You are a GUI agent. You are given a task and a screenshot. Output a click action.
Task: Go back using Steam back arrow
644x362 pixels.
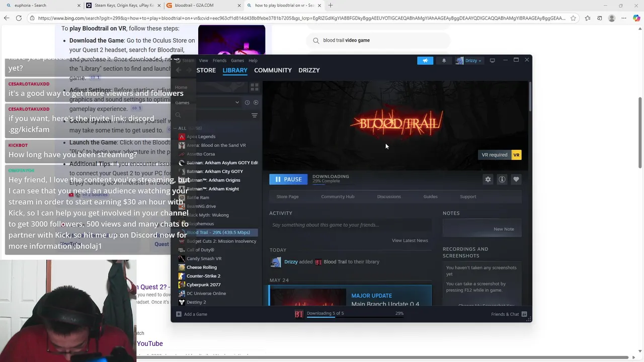[x=179, y=70]
